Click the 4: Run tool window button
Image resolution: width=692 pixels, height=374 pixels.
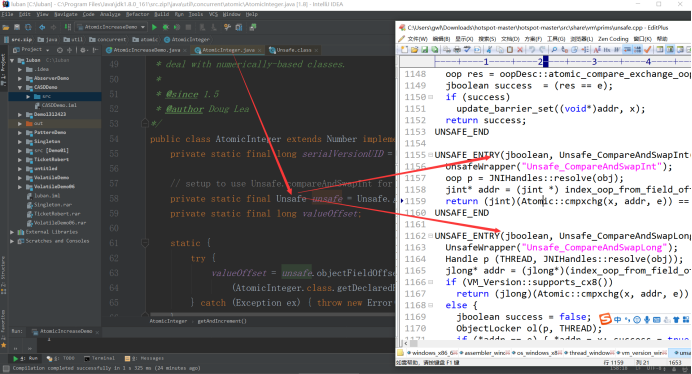pyautogui.click(x=25, y=358)
